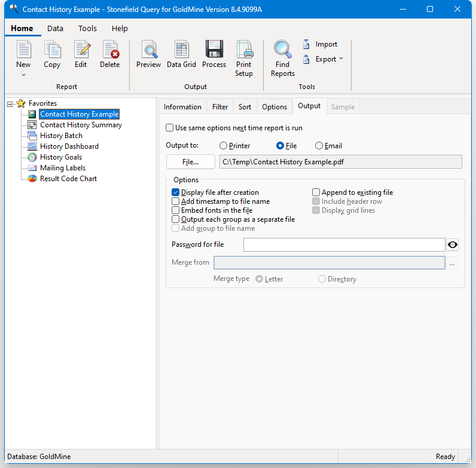Collapse the Favorites tree node
This screenshot has width=476, height=468.
coord(10,104)
